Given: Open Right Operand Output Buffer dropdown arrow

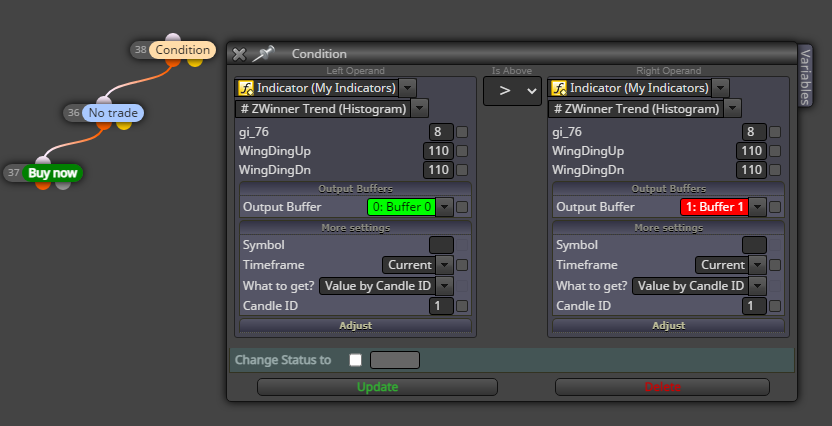Looking at the screenshot, I should tap(758, 207).
